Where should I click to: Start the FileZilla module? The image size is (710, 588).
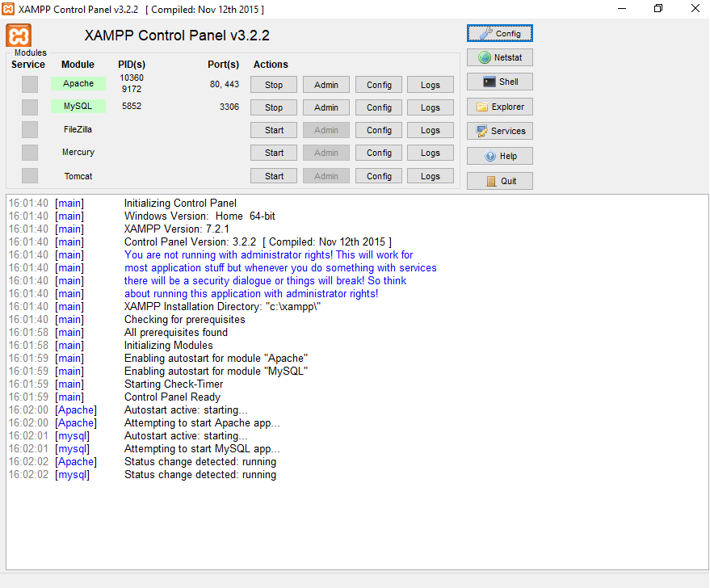274,130
